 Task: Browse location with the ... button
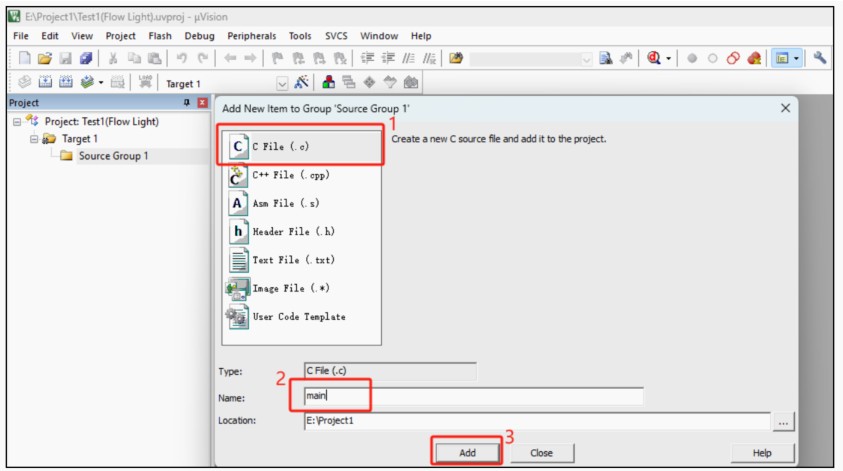click(x=783, y=422)
